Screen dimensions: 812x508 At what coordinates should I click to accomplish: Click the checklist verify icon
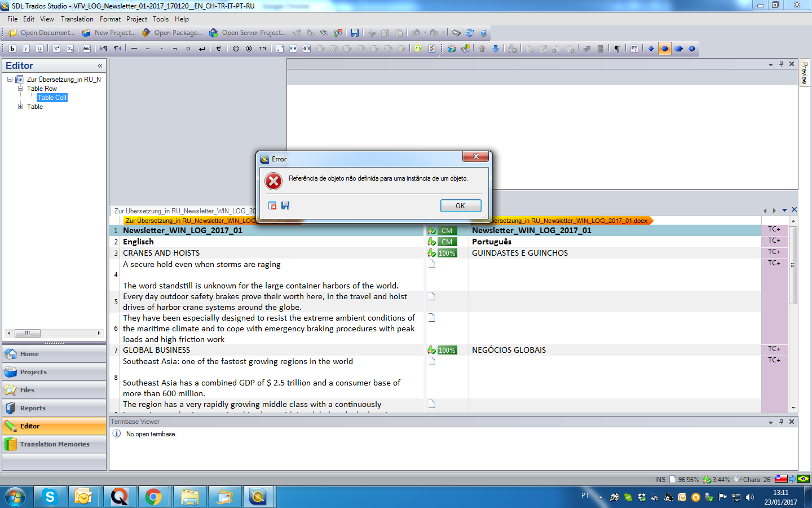(x=432, y=49)
